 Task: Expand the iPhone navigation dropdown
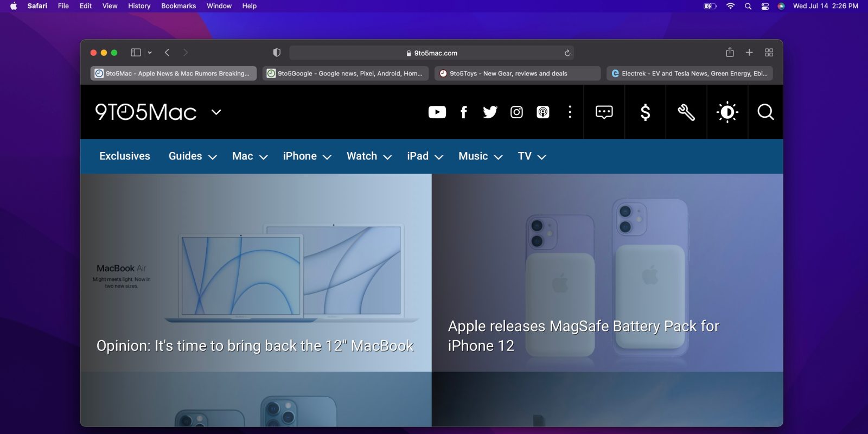tap(307, 156)
